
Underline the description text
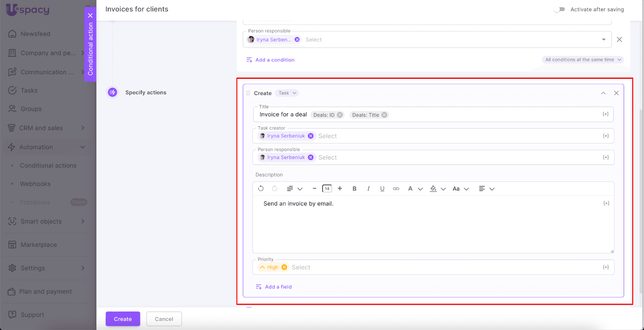coord(382,189)
